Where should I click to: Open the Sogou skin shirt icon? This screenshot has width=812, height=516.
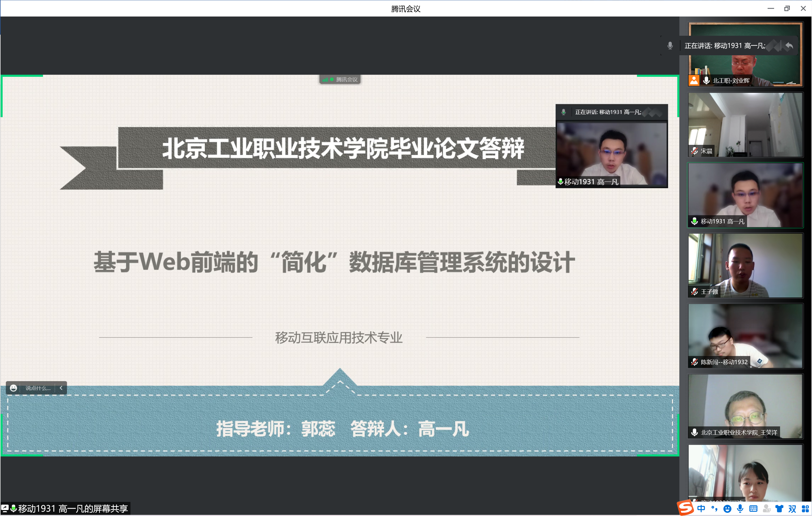tap(780, 509)
